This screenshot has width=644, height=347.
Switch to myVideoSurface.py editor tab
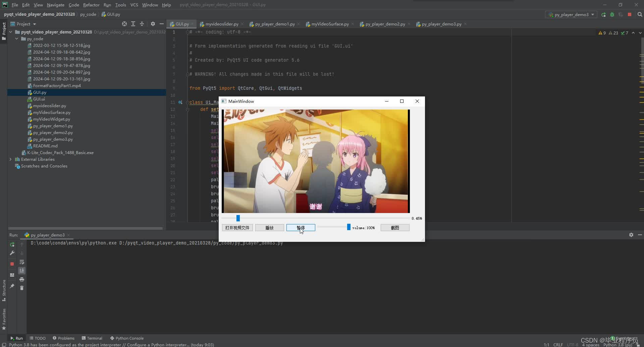tap(330, 24)
